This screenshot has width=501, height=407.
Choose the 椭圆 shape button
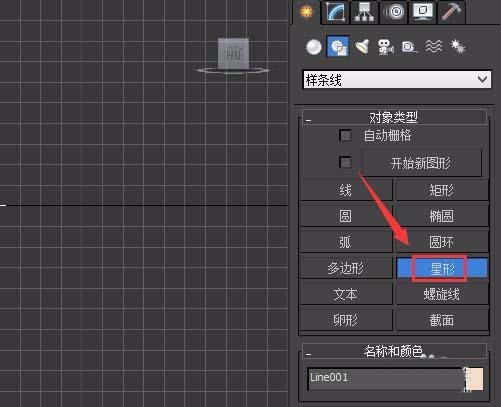pyautogui.click(x=442, y=216)
